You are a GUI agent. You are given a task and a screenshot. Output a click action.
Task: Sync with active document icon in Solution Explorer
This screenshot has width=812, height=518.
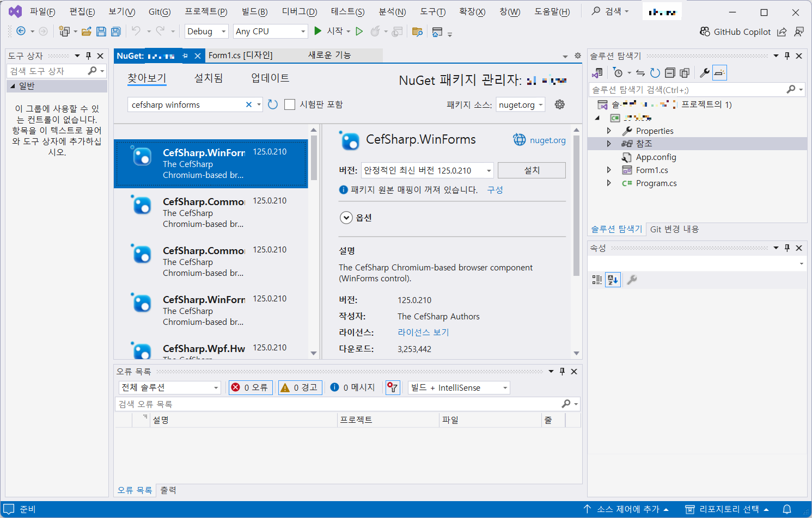640,72
